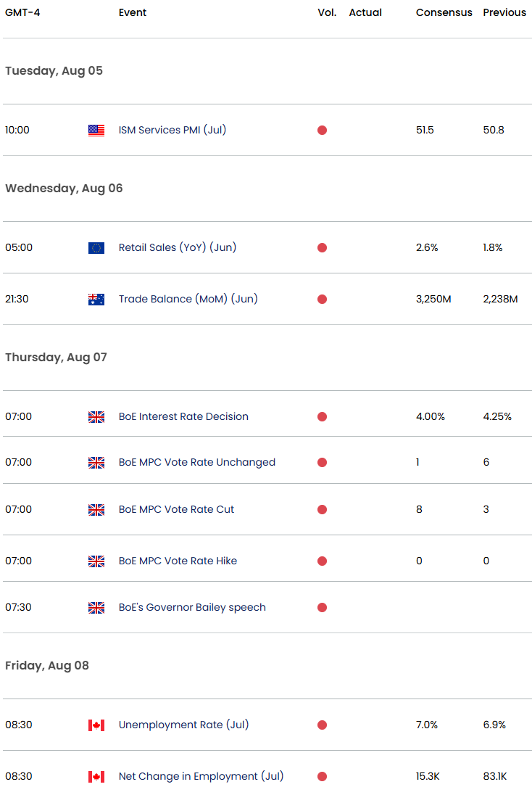Viewport: 532px width, 787px height.
Task: Click the red volatility dot for BoE Rate Cut vote
Action: point(322,510)
